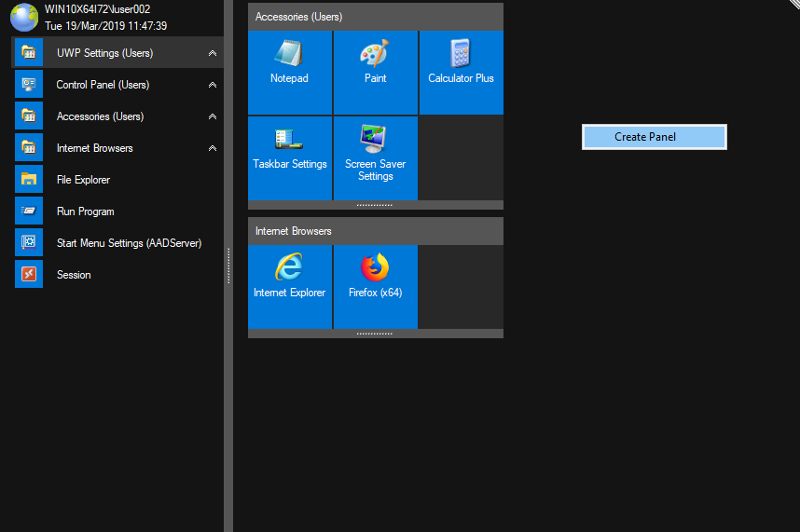Click the Accessories panel bottom resize grip
This screenshot has width=800, height=532.
(375, 205)
